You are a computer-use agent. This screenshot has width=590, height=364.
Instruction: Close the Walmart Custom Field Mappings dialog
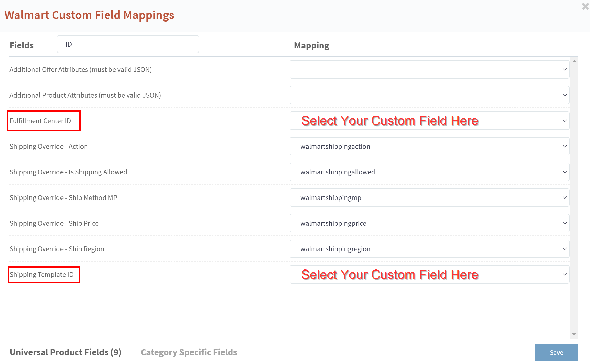(585, 6)
